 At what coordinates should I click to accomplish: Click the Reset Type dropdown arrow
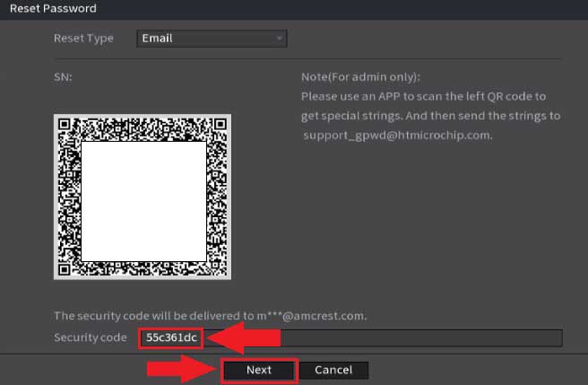coord(280,39)
